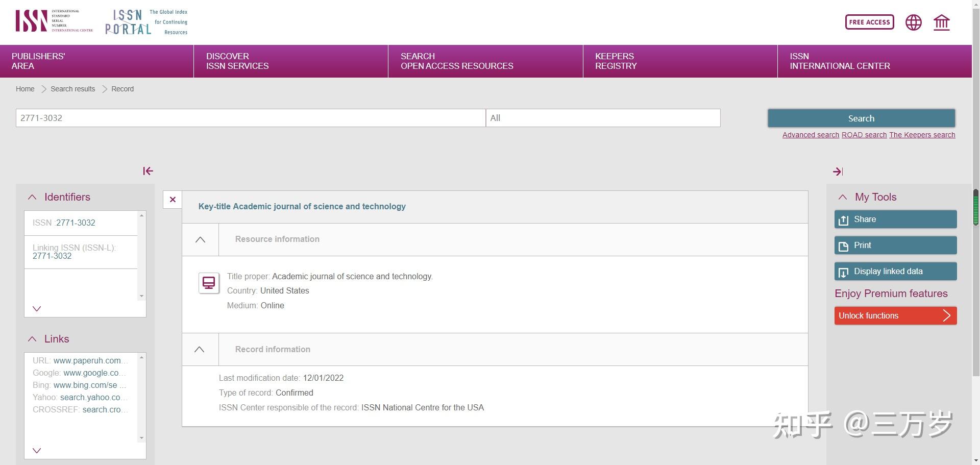Open the Linking ISSN 2771-3032 link
The height and width of the screenshot is (465, 980).
coord(52,256)
